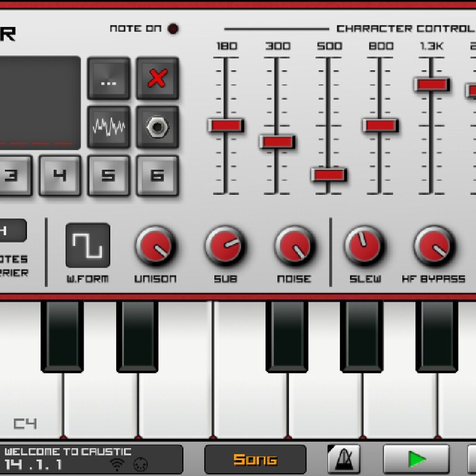Viewport: 476px width, 476px height.
Task: Switch the Song mode display button
Action: pyautogui.click(x=255, y=460)
